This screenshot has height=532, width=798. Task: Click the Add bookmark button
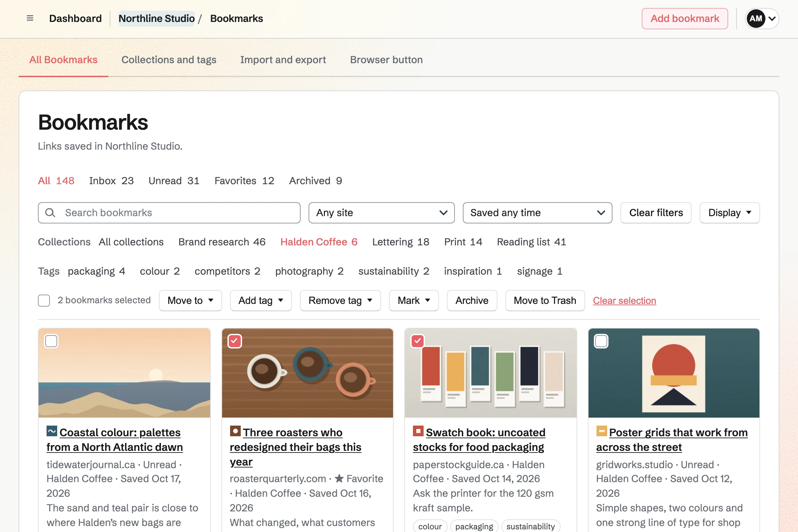685,18
